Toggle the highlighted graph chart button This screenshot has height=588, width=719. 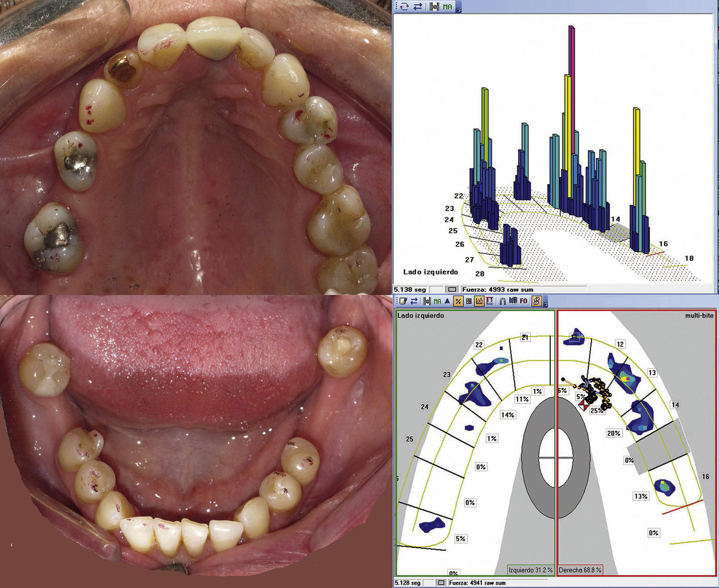(x=479, y=301)
